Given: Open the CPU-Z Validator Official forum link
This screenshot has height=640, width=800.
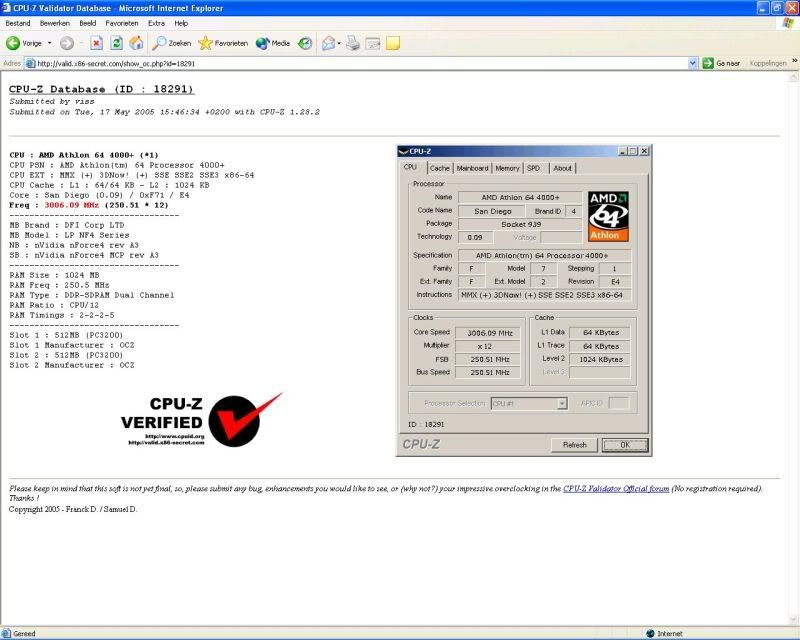Looking at the screenshot, I should 616,488.
